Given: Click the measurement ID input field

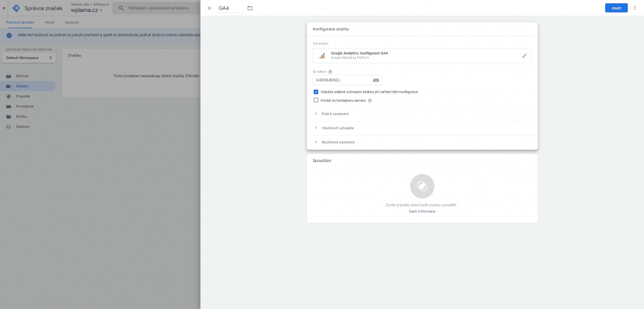Looking at the screenshot, I should tap(341, 80).
